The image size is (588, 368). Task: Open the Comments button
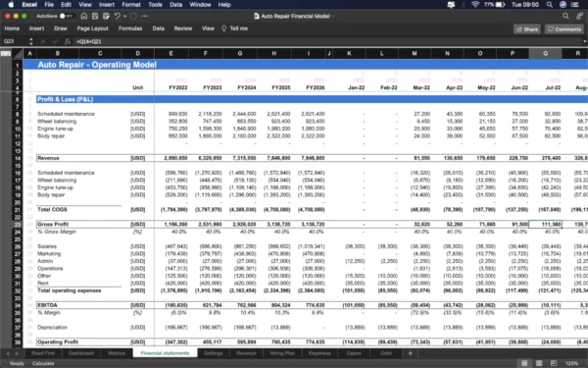click(x=564, y=28)
